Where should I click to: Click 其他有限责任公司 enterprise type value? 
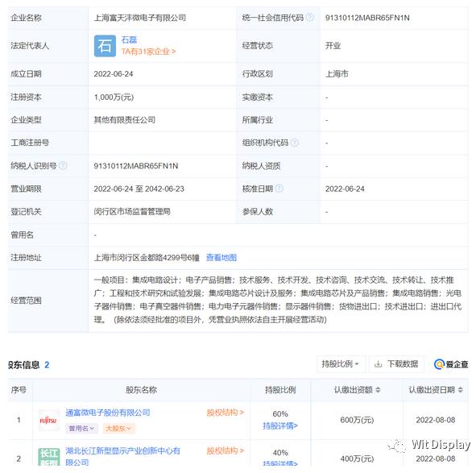coord(125,120)
